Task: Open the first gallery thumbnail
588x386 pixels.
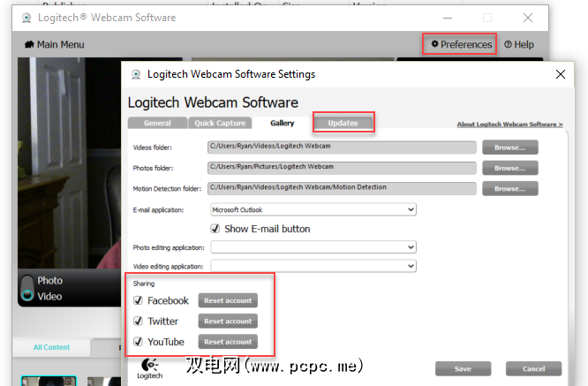Action: (49, 381)
